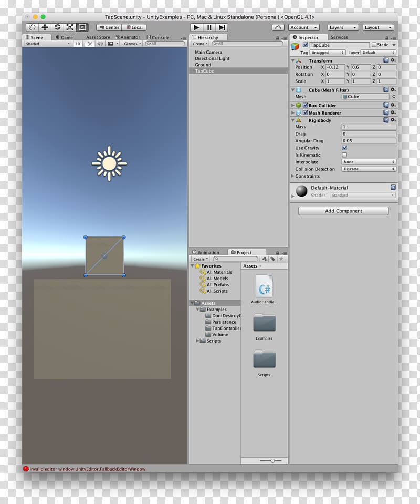Open the Gizmos dropdown
The width and height of the screenshot is (420, 504).
(x=132, y=44)
